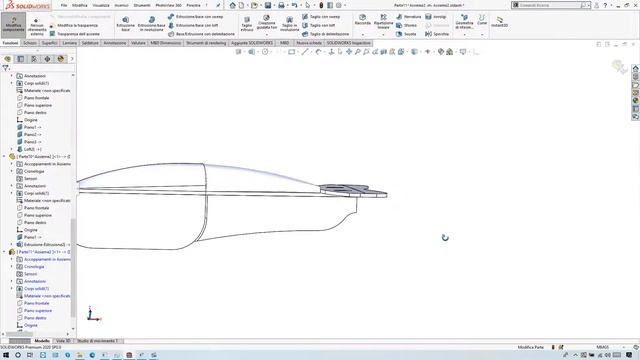The height and width of the screenshot is (360, 640).
Task: Select the Ripetizione lineare tool
Action: tap(383, 21)
